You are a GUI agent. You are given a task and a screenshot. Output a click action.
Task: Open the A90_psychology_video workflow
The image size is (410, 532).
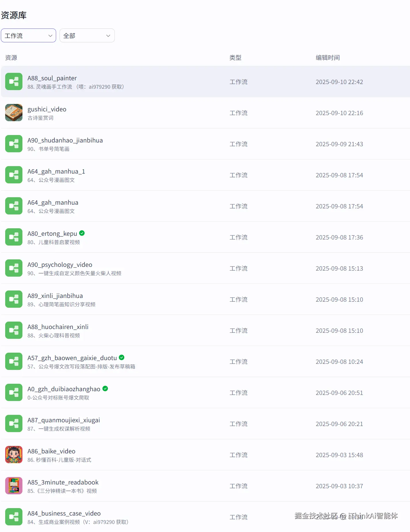pyautogui.click(x=205, y=268)
